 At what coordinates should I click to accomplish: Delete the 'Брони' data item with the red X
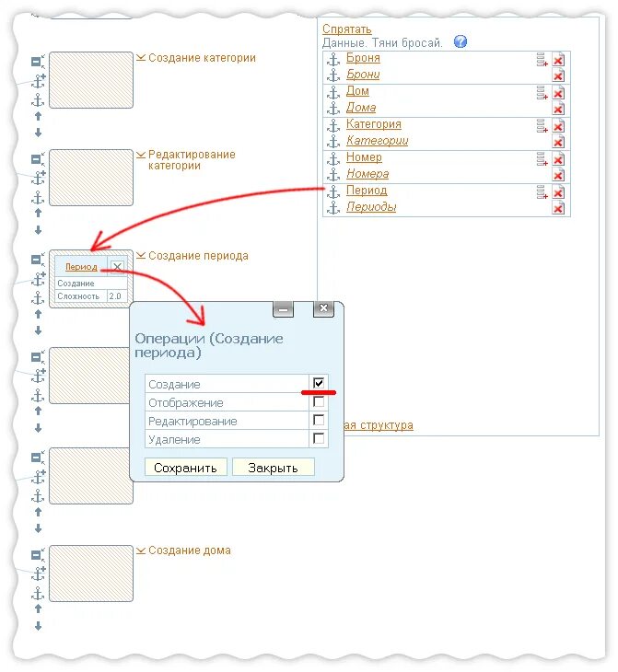(558, 75)
